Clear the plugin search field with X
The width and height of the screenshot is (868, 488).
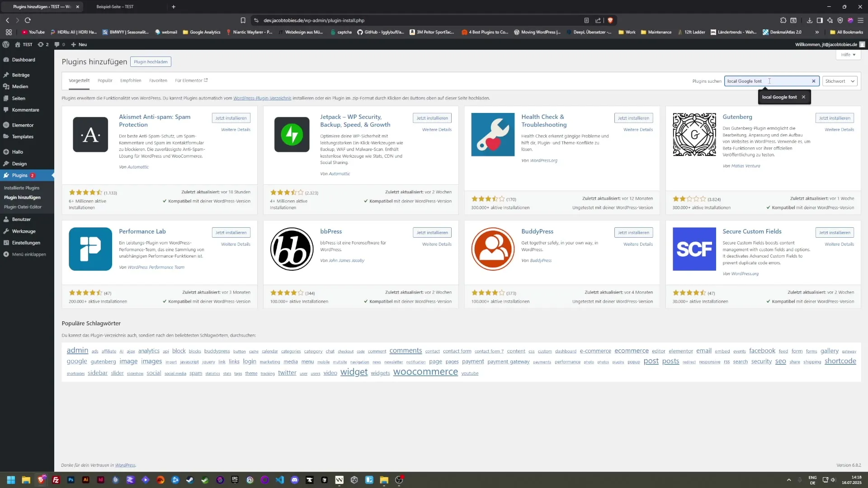pos(813,81)
